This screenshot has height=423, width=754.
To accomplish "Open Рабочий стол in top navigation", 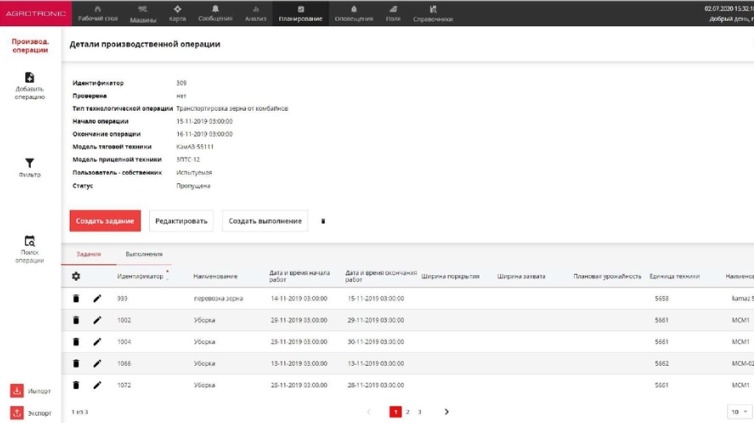I will (98, 13).
